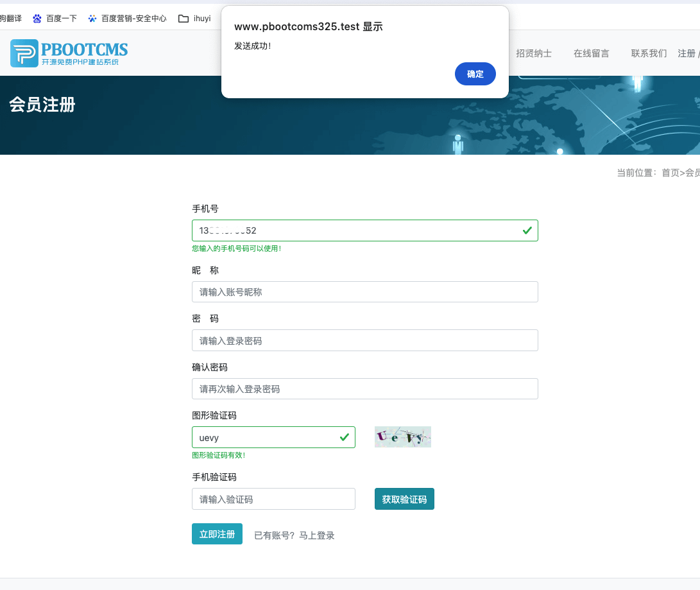Click the 发送成功 alert message
This screenshot has height=590, width=700.
click(253, 46)
